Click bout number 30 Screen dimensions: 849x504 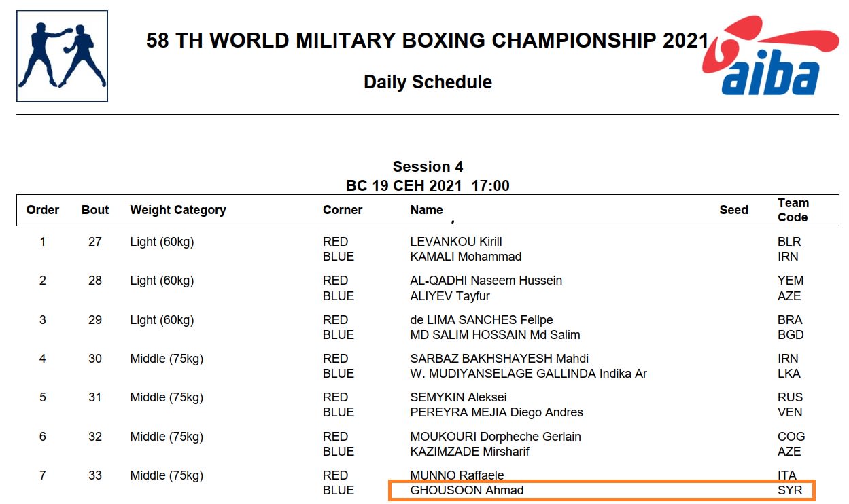[x=95, y=359]
